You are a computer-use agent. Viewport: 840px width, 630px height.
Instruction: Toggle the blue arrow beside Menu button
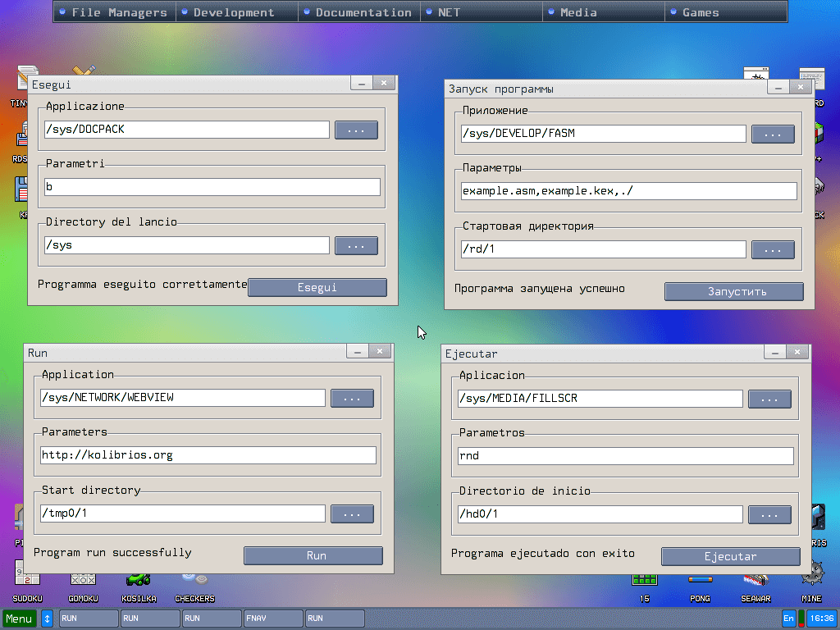point(47,619)
